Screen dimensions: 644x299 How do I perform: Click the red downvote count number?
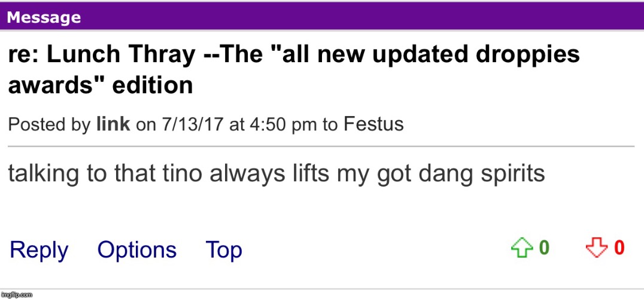click(619, 248)
